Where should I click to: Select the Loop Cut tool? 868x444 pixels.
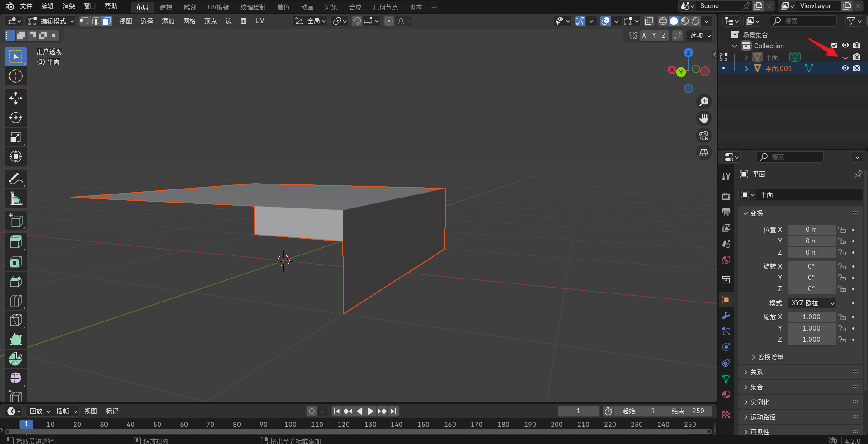click(16, 301)
